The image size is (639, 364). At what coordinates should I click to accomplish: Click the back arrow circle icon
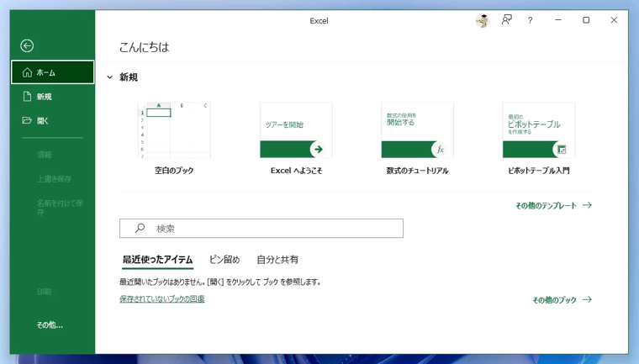27,45
